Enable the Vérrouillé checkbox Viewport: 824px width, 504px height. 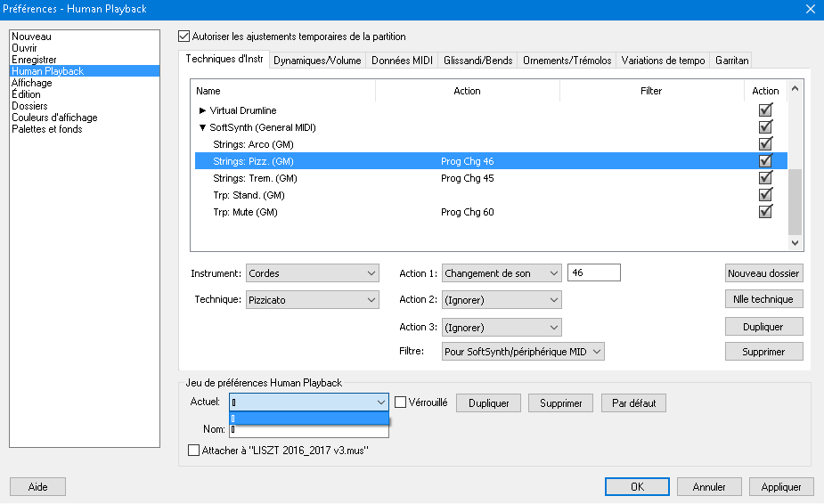401,402
